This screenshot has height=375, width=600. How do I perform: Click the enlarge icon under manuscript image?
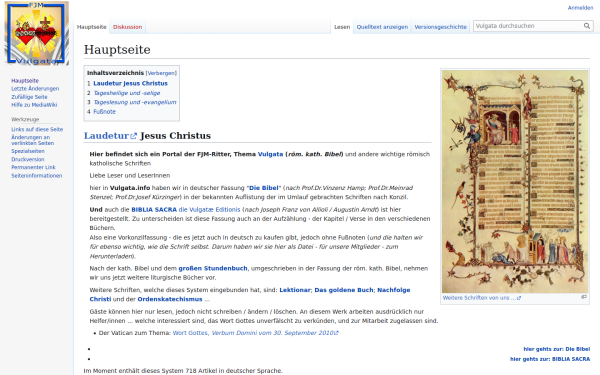(x=584, y=297)
